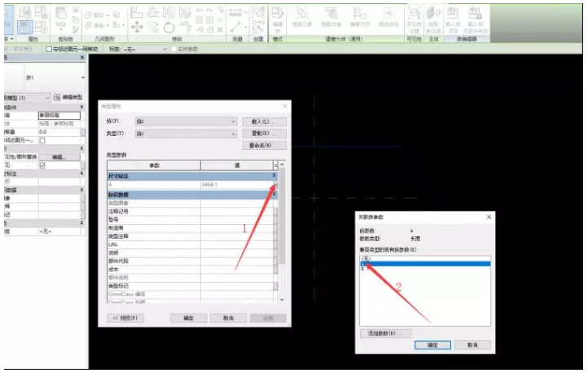The width and height of the screenshot is (588, 373).
Task: Select the Measure tool in the Measure panel
Action: (235, 13)
